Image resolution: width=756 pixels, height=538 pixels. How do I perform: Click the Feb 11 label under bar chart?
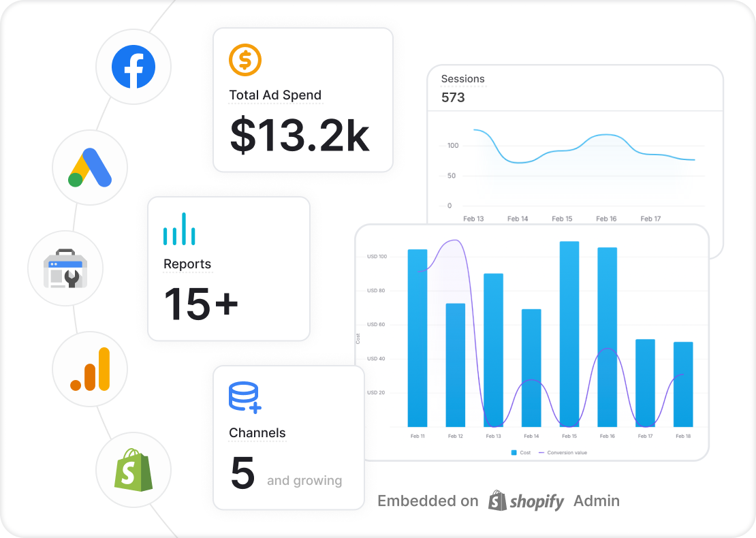pos(418,437)
